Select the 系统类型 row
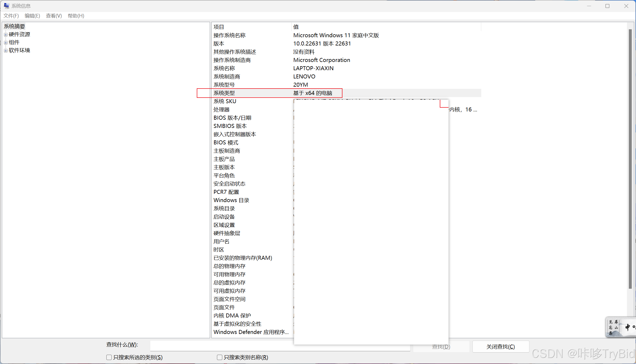636x364 pixels. point(346,93)
